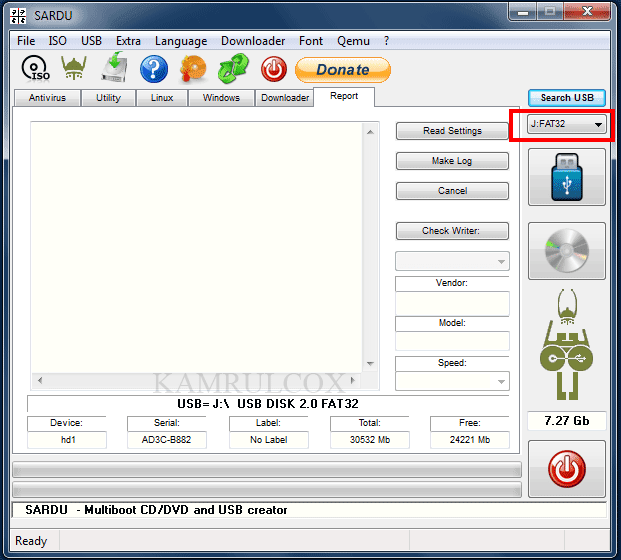This screenshot has height=560, width=621.
Task: Click the Donate button
Action: click(x=343, y=70)
